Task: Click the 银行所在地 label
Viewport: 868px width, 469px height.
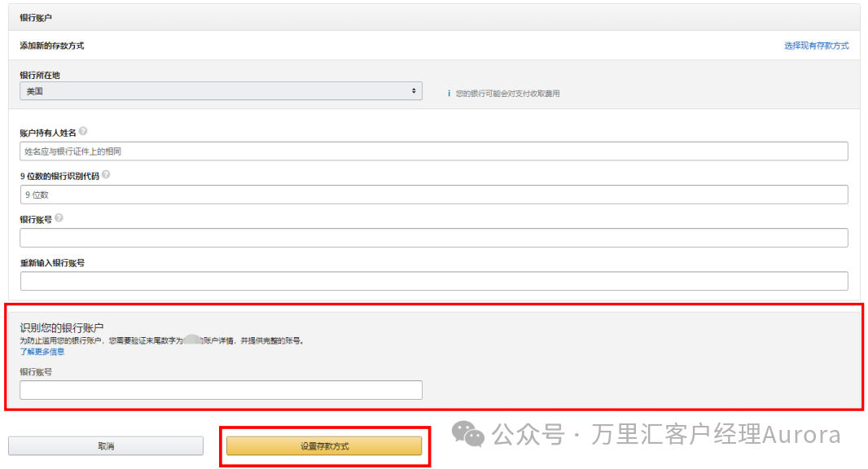Action: 40,75
